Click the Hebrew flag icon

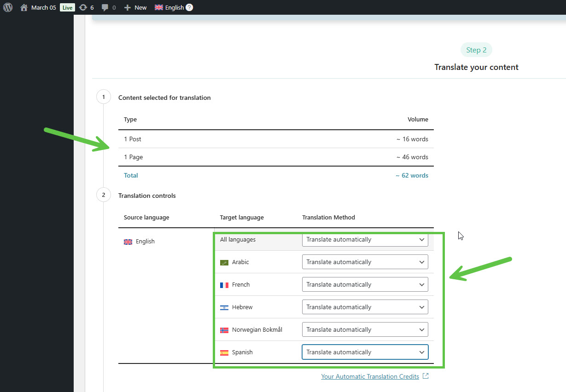point(224,307)
